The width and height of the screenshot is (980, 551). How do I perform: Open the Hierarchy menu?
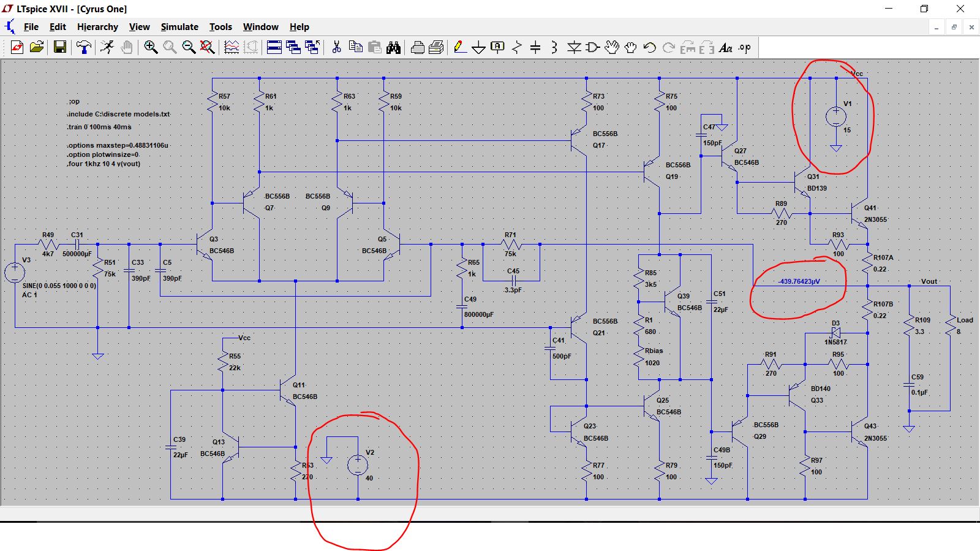[x=97, y=27]
